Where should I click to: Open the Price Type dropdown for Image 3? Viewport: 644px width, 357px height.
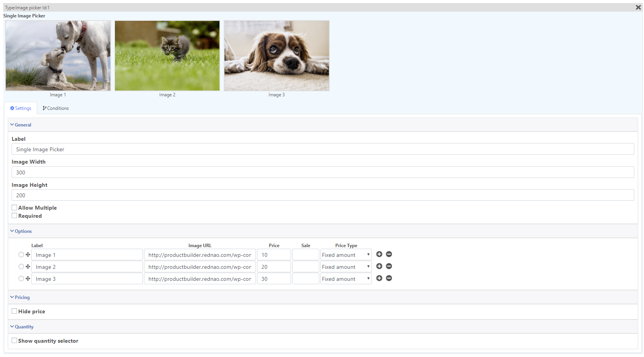point(346,279)
